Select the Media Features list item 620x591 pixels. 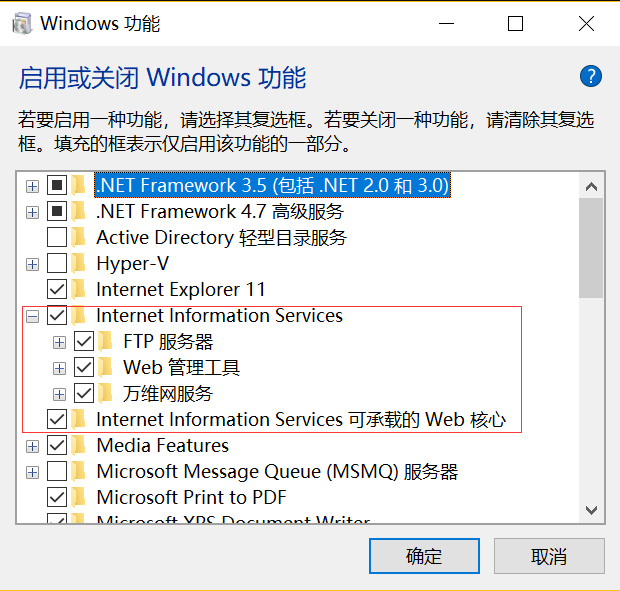pos(163,446)
